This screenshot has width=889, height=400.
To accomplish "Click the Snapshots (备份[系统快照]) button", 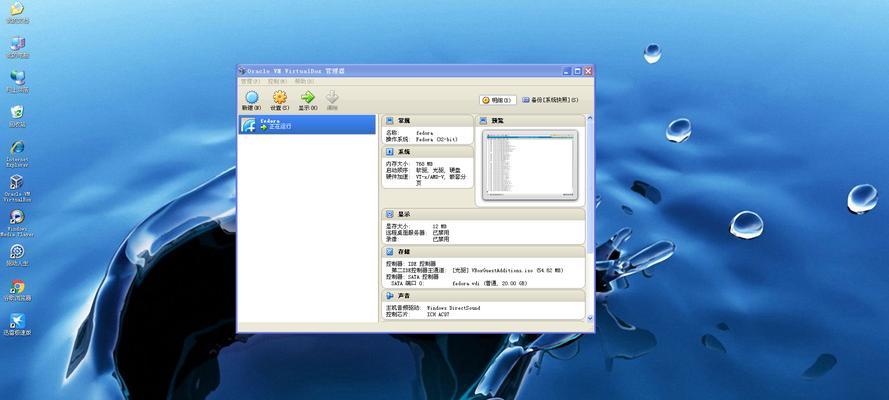I will (x=550, y=100).
